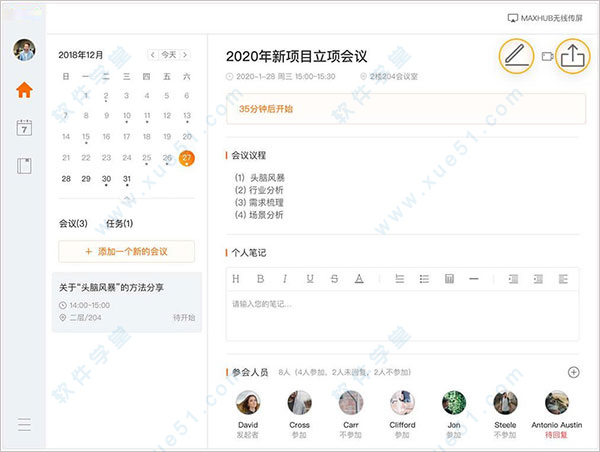This screenshot has height=452, width=600.
Task: Select December 27 in calendar
Action: coord(186,158)
